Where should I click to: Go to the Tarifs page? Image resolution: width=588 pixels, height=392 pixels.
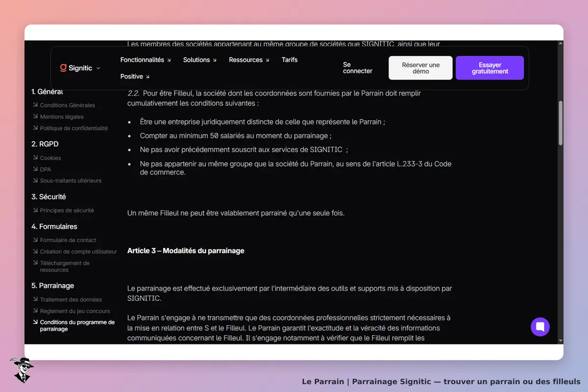click(290, 60)
